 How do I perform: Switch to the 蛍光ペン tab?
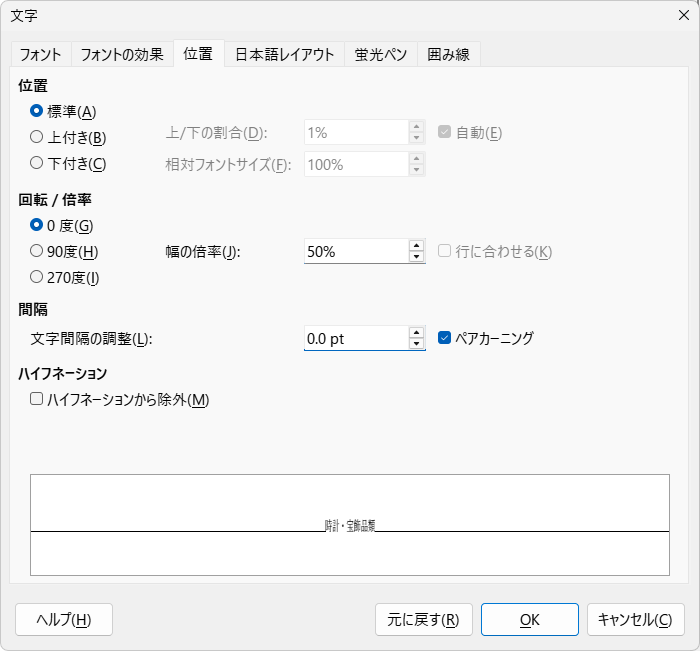click(x=380, y=55)
